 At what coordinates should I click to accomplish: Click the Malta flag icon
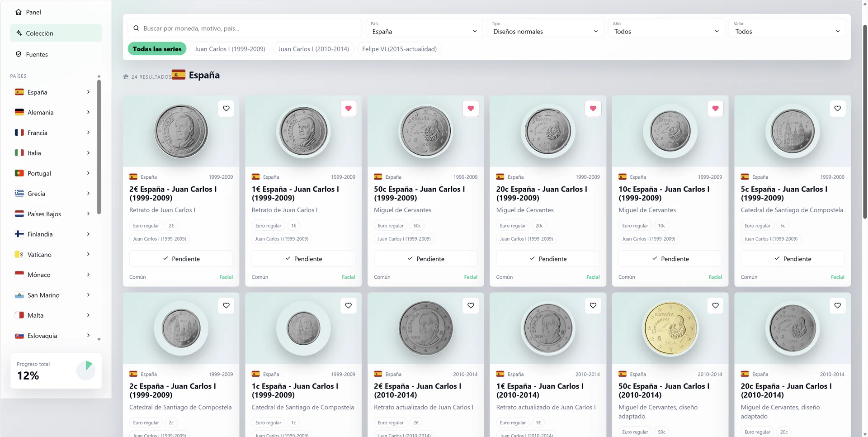(19, 315)
